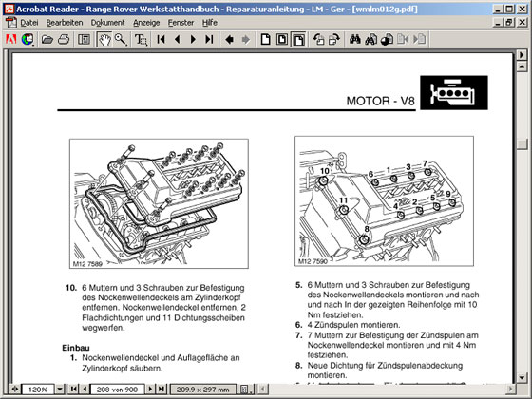Image resolution: width=532 pixels, height=399 pixels.
Task: Go to the last page in the toolbar
Action: pos(209,40)
